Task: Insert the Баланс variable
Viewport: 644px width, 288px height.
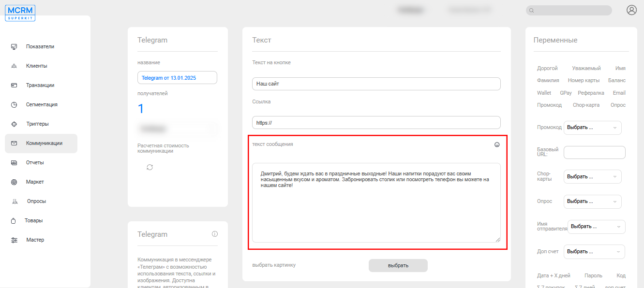Action: (617, 81)
